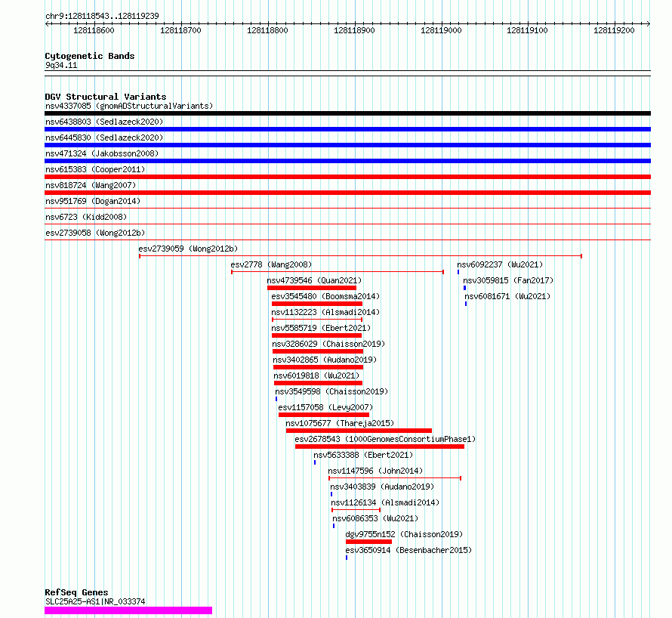Select nsv1132223 (Alsmadi2014) label

[x=325, y=312]
